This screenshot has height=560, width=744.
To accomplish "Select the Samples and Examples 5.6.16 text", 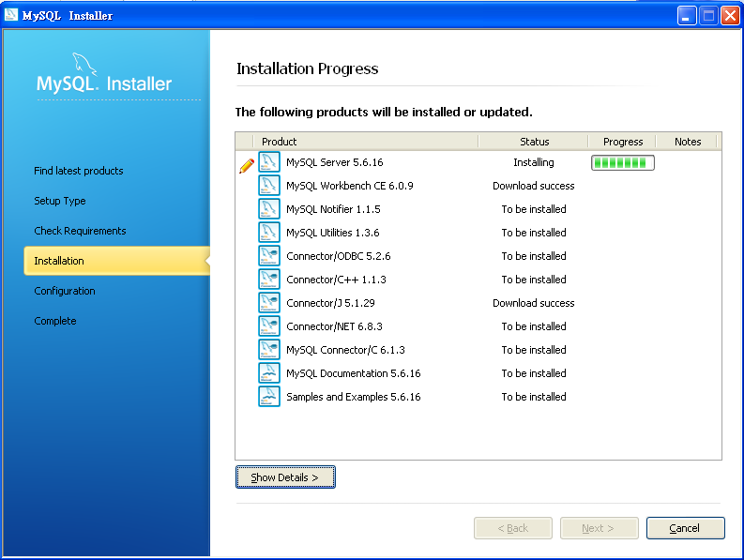I will pyautogui.click(x=354, y=397).
